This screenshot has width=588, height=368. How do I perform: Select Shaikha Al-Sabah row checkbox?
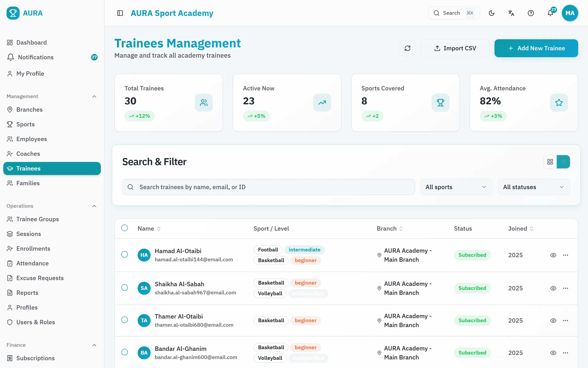tap(124, 287)
